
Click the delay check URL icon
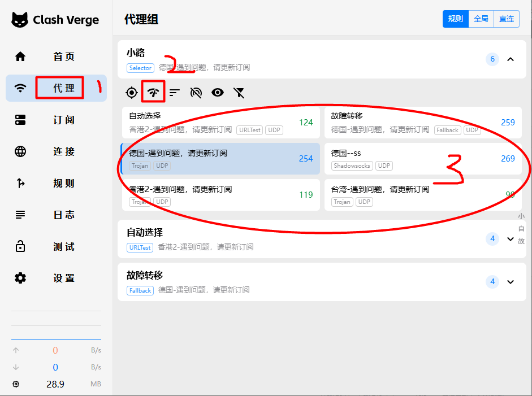196,93
